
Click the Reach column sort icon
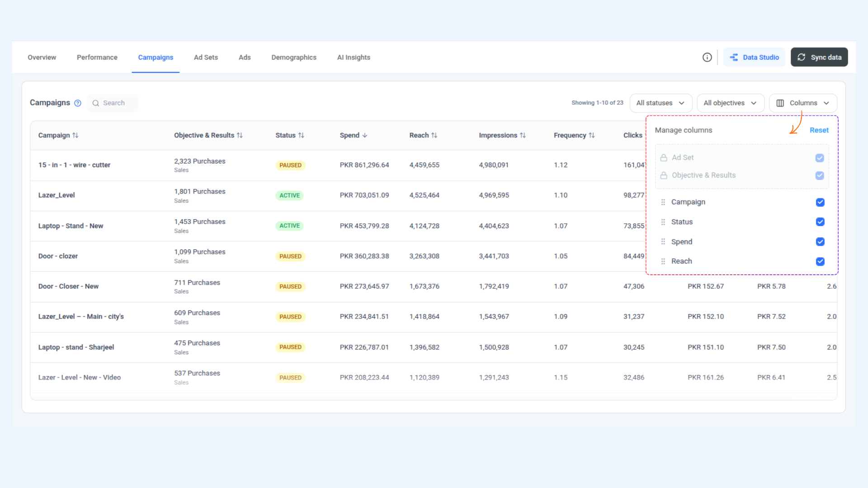pyautogui.click(x=434, y=135)
